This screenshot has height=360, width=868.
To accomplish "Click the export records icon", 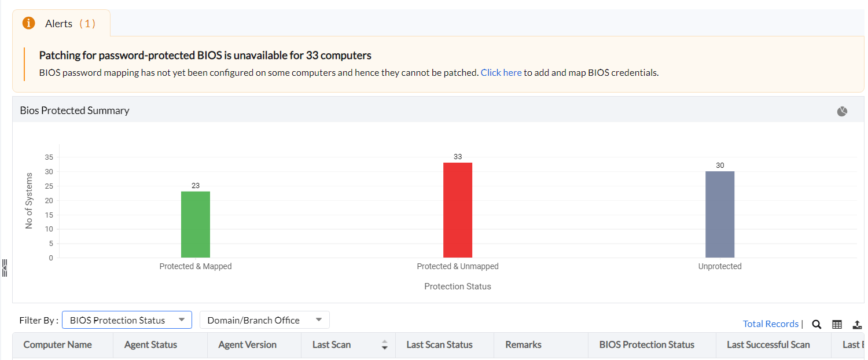I will pyautogui.click(x=858, y=324).
